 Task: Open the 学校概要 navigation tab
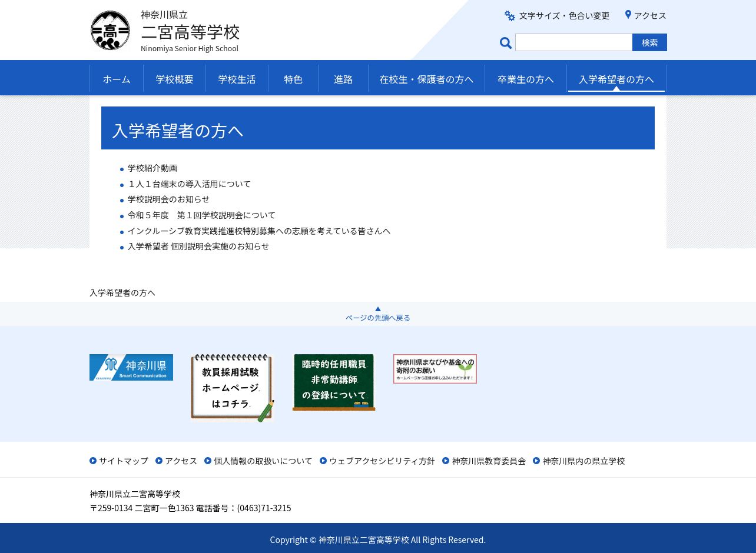(x=174, y=79)
